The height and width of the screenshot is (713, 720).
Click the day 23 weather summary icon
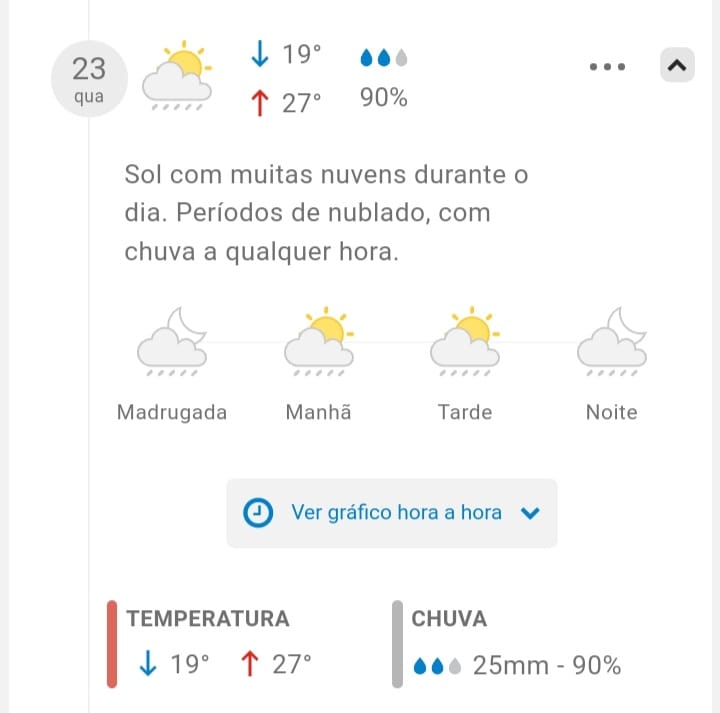tap(177, 75)
